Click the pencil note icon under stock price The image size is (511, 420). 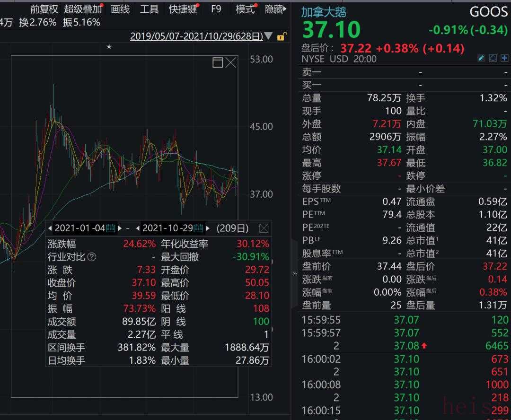tap(482, 59)
